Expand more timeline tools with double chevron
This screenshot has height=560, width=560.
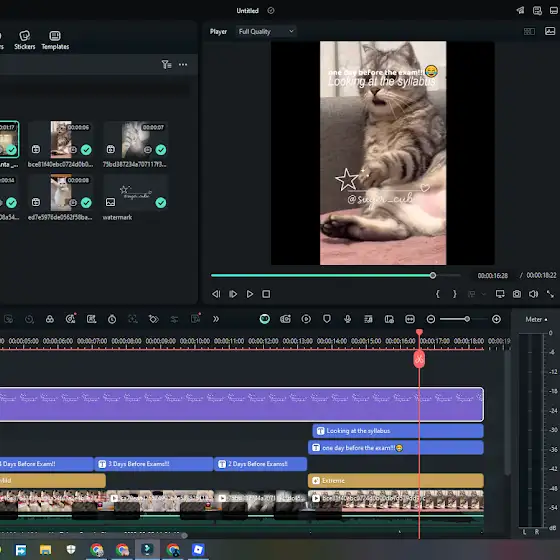coord(216,319)
